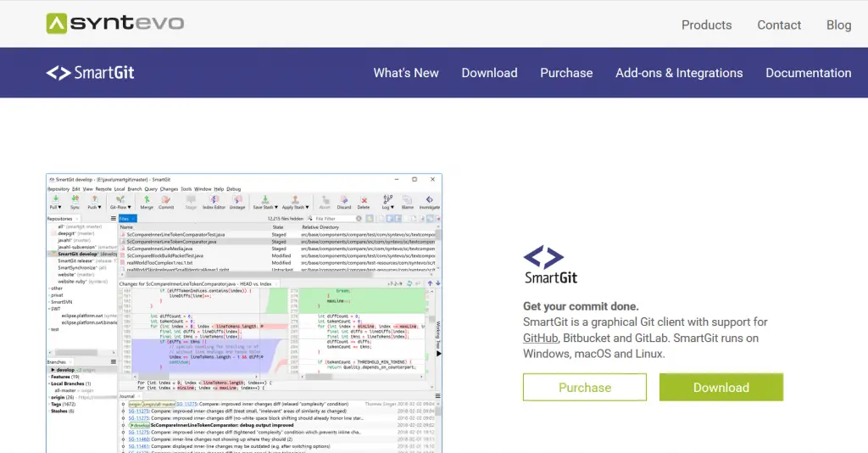Open the Products page

click(x=706, y=25)
